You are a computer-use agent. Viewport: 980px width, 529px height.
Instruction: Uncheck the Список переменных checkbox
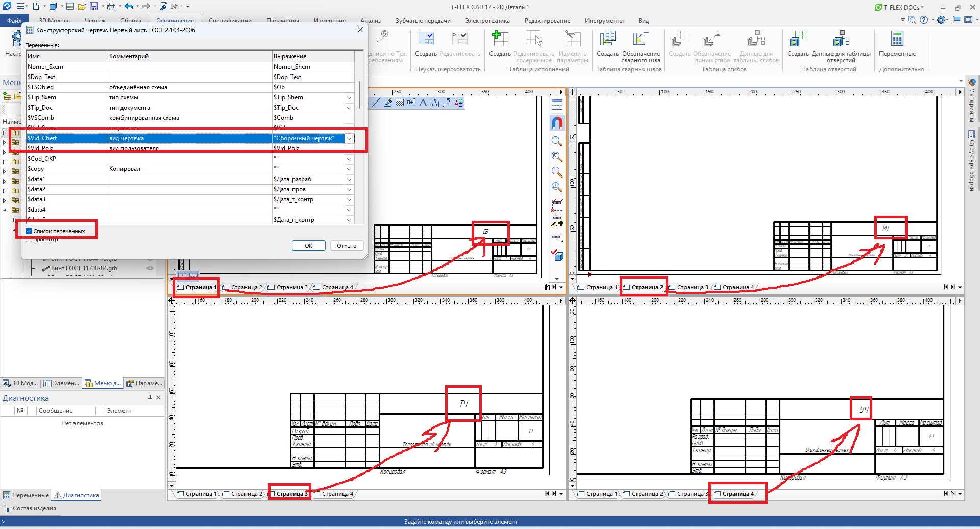[29, 231]
